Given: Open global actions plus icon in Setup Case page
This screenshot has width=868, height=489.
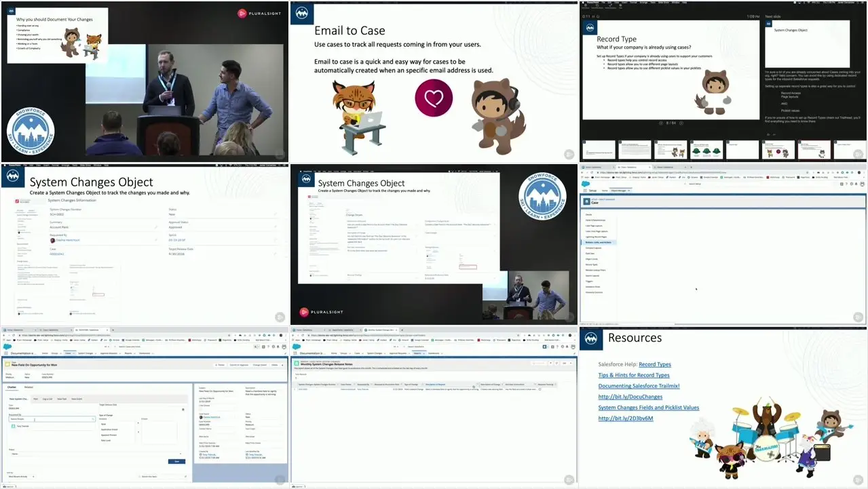Looking at the screenshot, I should pos(842,184).
